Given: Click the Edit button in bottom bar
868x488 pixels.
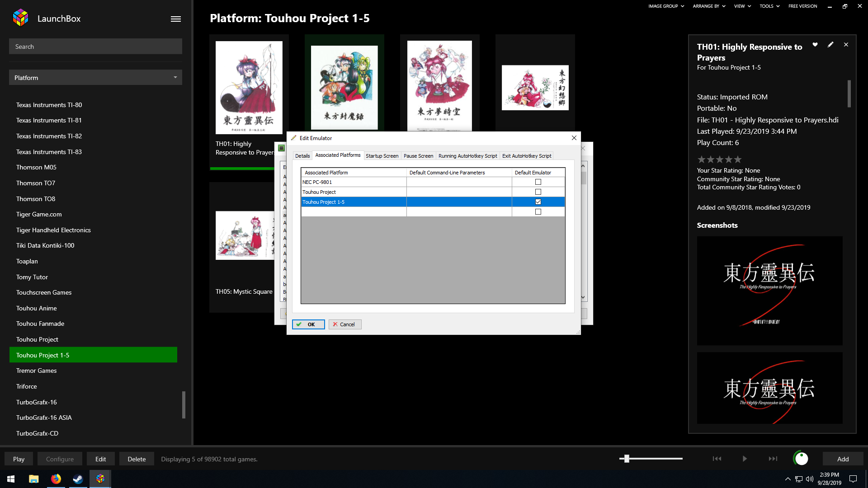Looking at the screenshot, I should click(x=100, y=459).
